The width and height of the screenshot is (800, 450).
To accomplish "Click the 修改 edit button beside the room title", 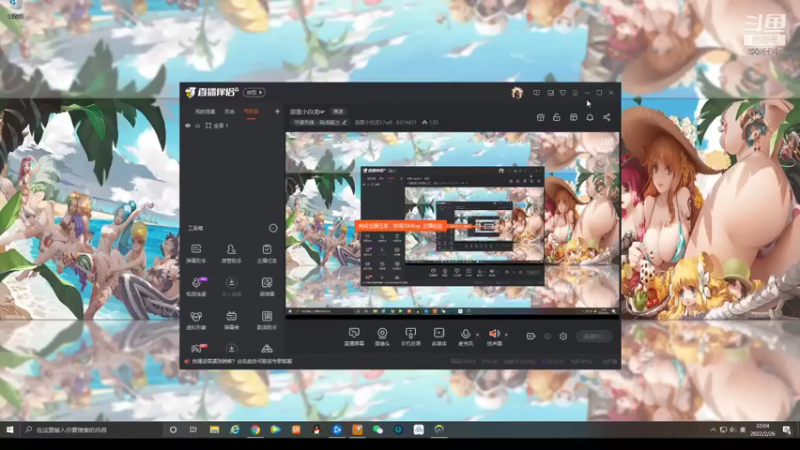I will (338, 111).
